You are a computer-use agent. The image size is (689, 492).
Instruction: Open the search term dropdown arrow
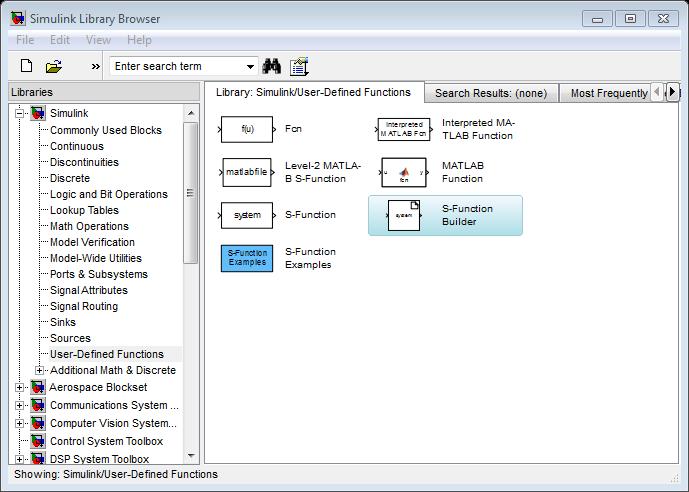point(250,67)
